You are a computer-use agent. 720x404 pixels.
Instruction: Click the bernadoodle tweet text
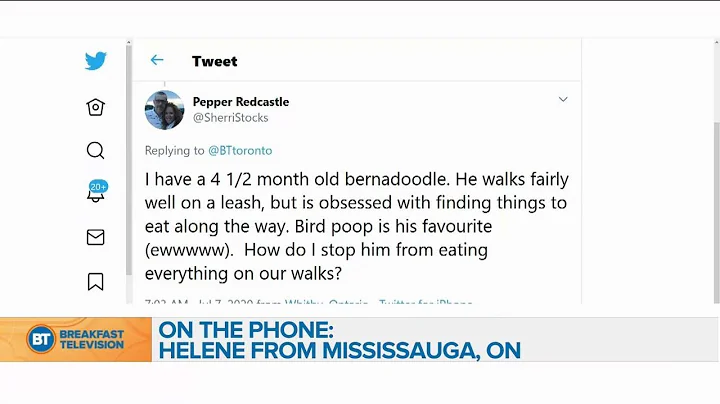pos(356,226)
